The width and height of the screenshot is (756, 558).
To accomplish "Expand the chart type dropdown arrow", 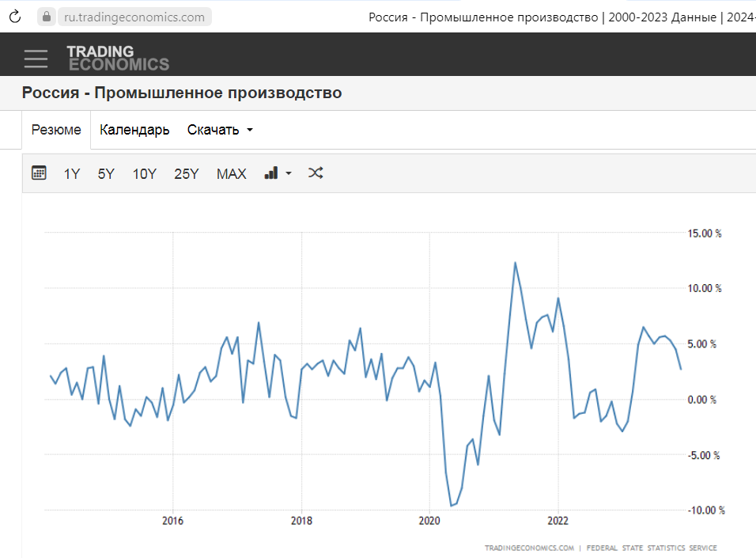I will [x=289, y=173].
